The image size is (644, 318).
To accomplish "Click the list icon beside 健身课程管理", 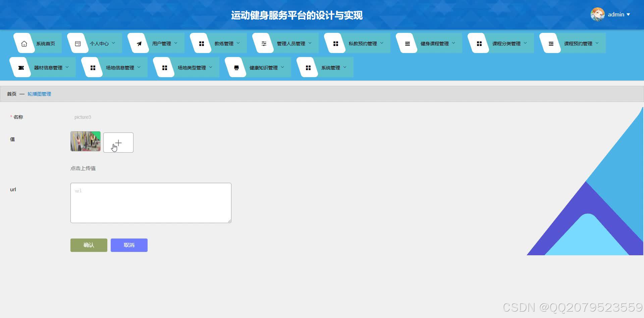I will point(408,43).
